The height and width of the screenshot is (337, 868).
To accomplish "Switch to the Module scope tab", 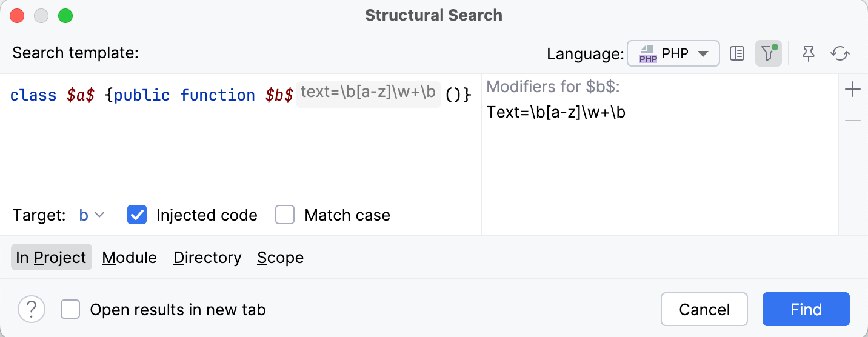I will (129, 258).
